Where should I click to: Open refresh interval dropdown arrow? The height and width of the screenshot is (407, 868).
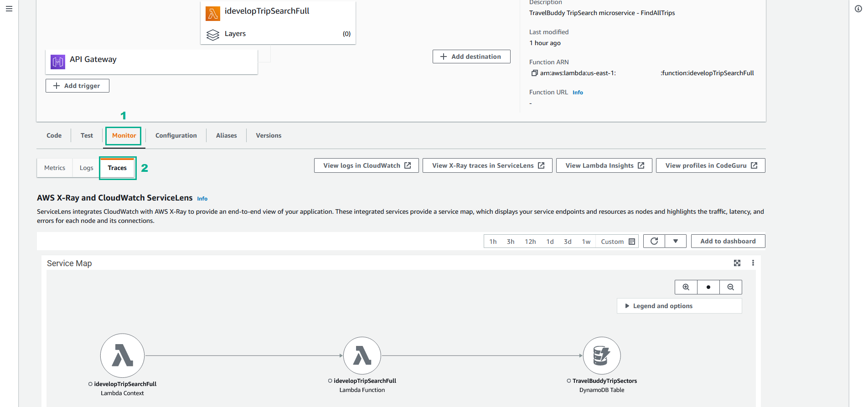pos(676,241)
